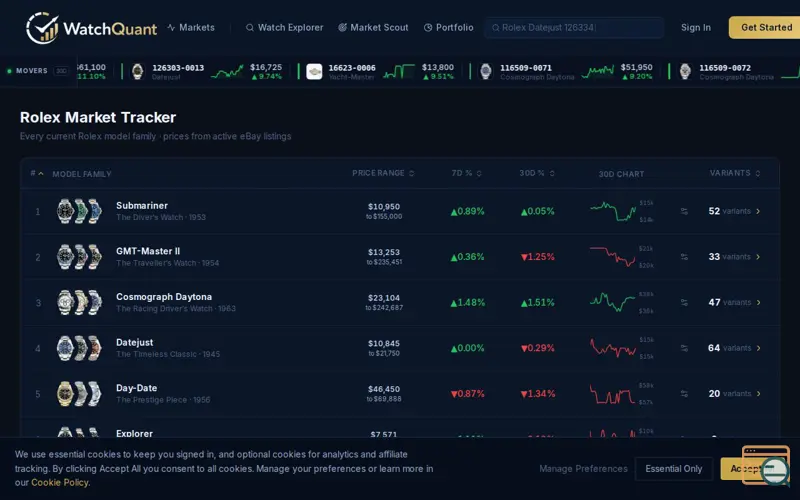800x500 pixels.
Task: Open the Cosmograph Daytona row
Action: click(400, 303)
